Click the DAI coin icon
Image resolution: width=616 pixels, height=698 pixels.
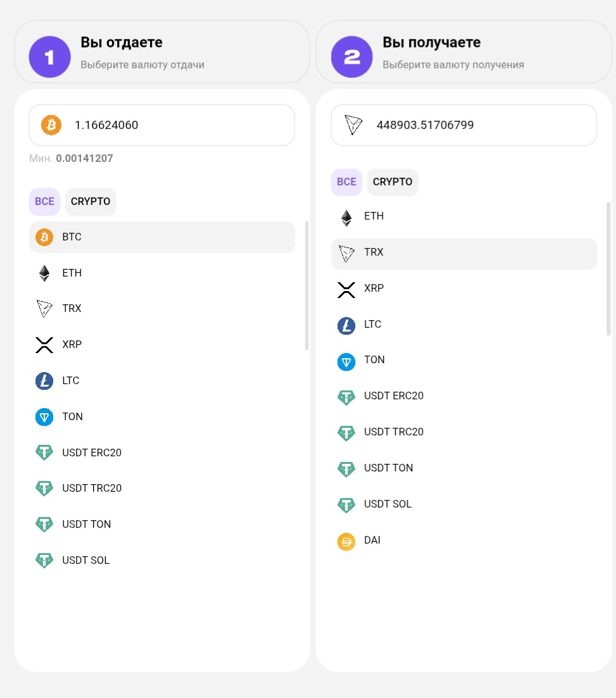point(346,542)
